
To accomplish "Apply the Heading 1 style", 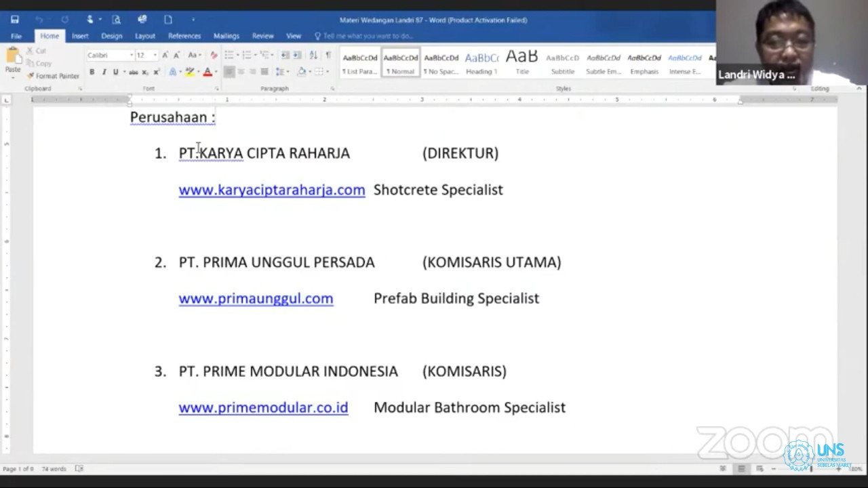I will 481,62.
